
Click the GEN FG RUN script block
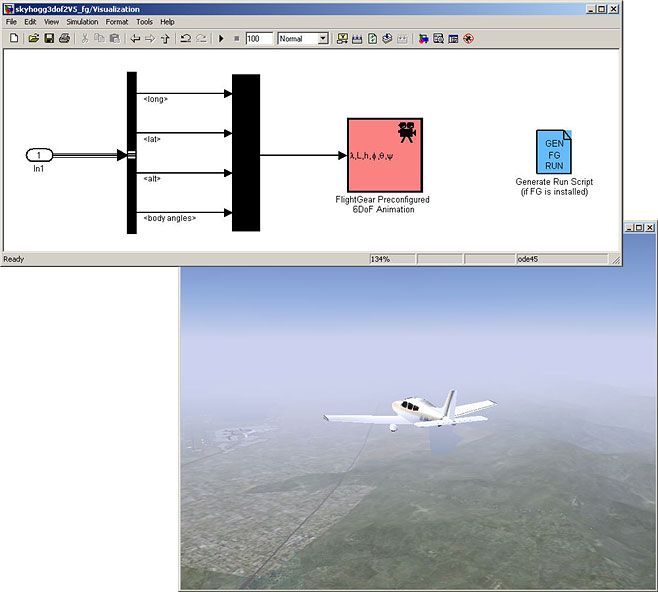554,151
